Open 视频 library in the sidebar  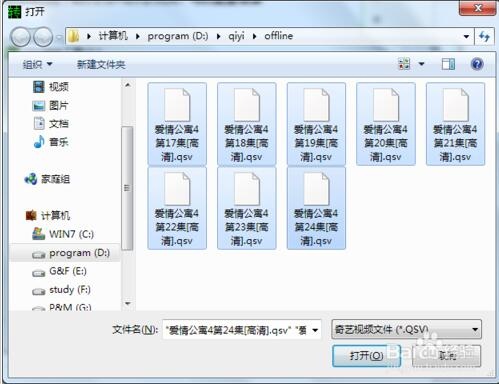click(59, 87)
